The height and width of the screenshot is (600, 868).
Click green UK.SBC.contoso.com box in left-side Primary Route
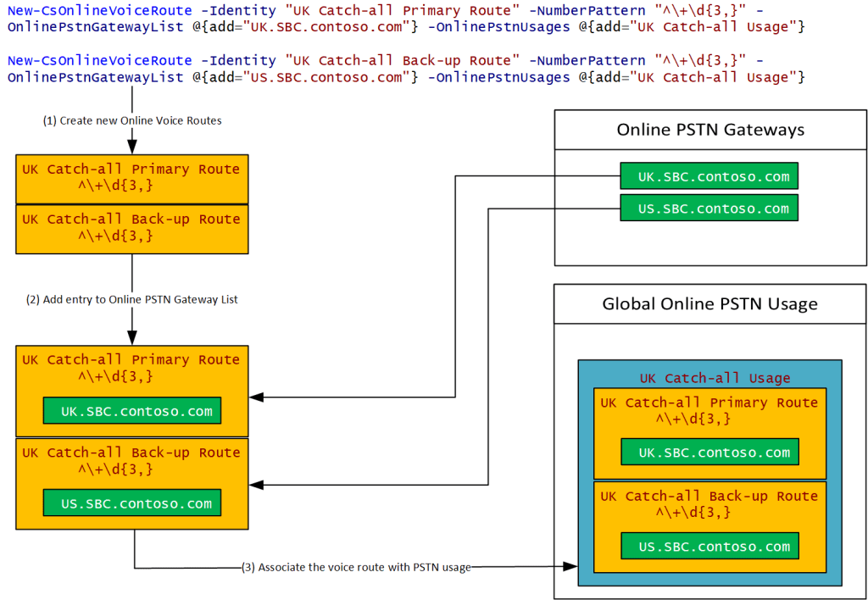131,411
